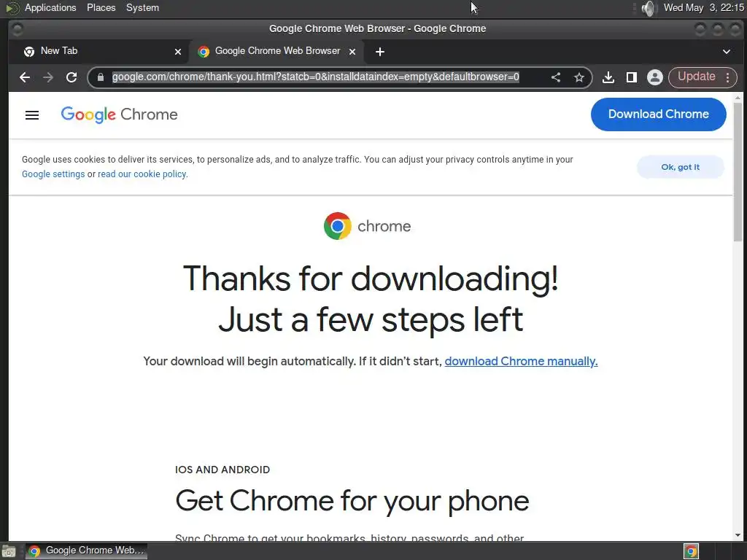Screen dimensions: 747x560
Task: Open the window menu icon in title bar
Action: click(x=18, y=28)
